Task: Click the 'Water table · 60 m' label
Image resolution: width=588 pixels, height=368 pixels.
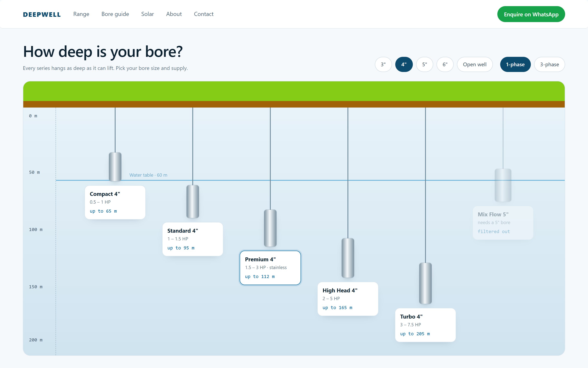Action: click(x=148, y=175)
